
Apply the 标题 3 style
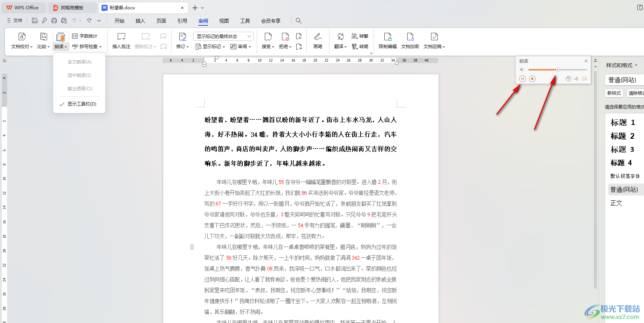[623, 149]
